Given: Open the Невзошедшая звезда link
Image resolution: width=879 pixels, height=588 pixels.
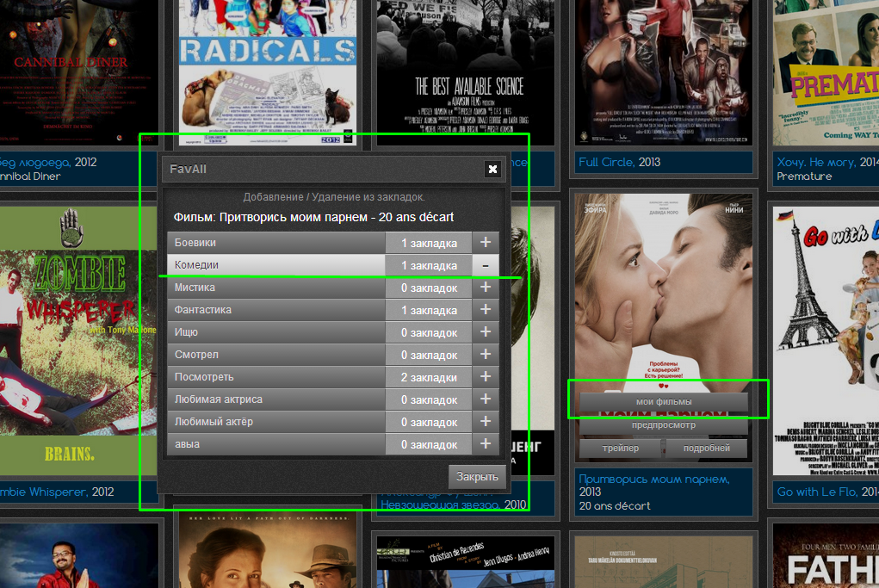Looking at the screenshot, I should coord(439,504).
